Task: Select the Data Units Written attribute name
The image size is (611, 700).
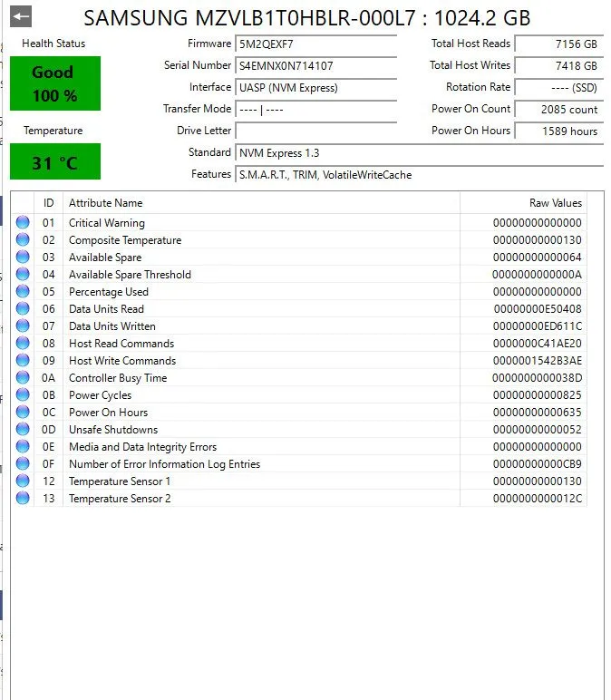Action: click(x=112, y=326)
